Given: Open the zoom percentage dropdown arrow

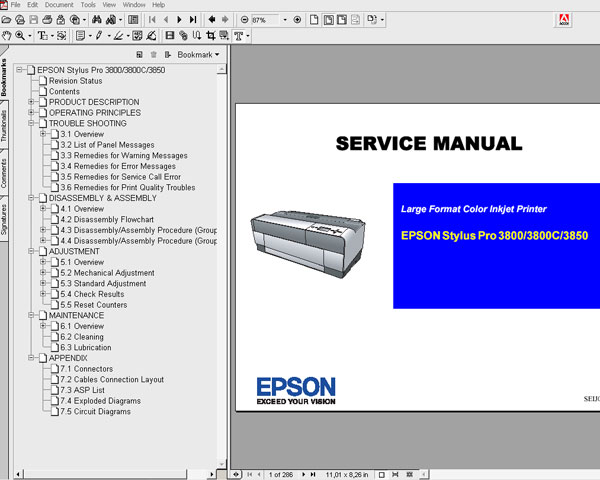Looking at the screenshot, I should point(285,20).
